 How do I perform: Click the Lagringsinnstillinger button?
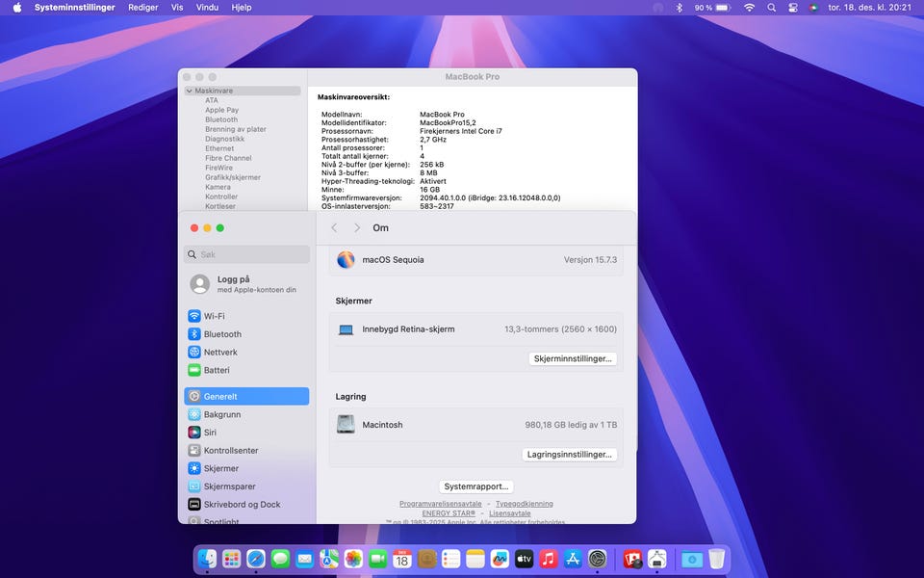click(x=570, y=455)
